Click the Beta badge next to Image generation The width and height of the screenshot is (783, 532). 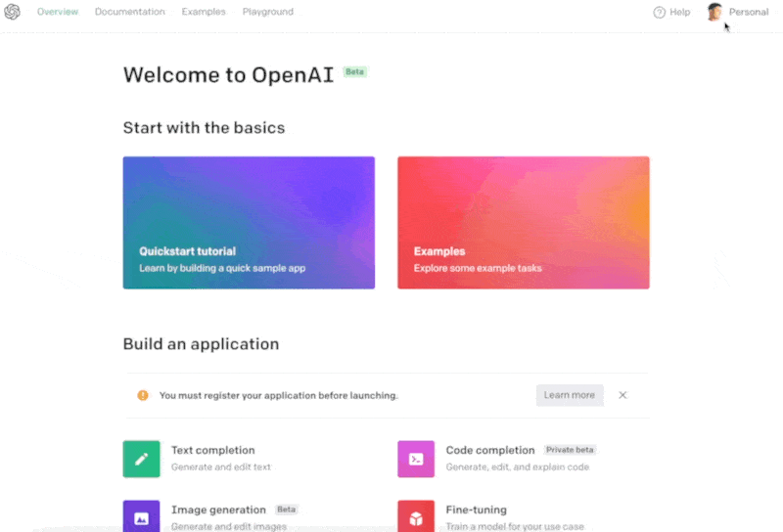pos(286,510)
